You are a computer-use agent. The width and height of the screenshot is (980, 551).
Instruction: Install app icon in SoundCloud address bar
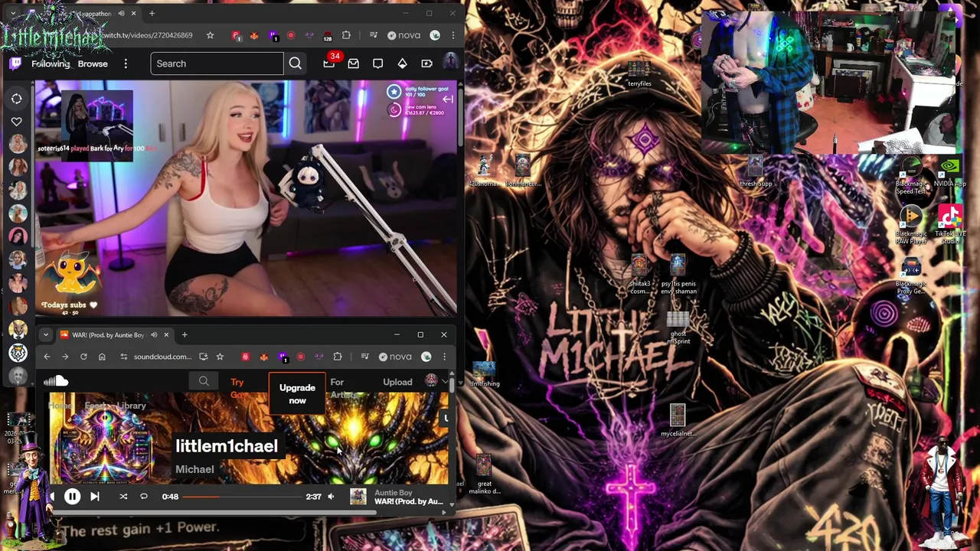click(x=203, y=357)
